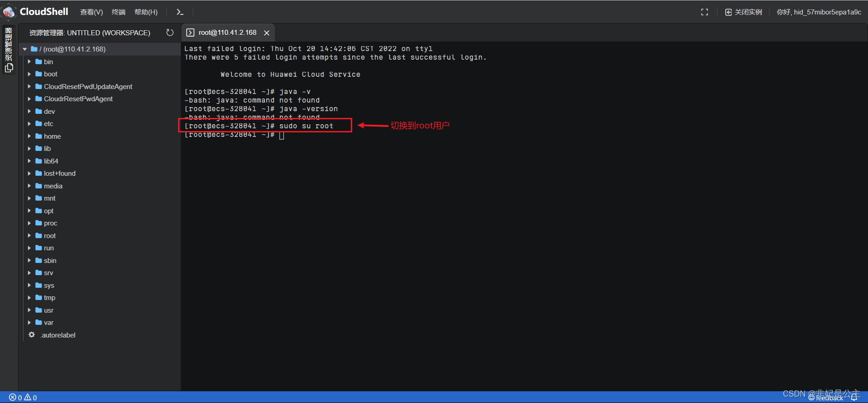Select the srv folder icon

pos(38,273)
